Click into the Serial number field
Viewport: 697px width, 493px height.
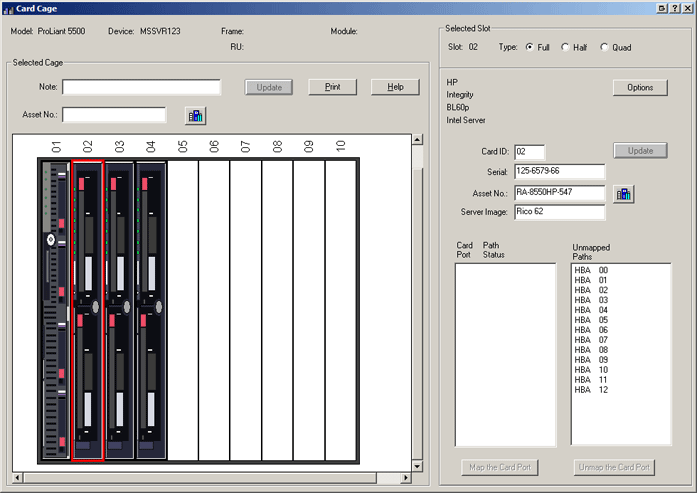coord(560,171)
